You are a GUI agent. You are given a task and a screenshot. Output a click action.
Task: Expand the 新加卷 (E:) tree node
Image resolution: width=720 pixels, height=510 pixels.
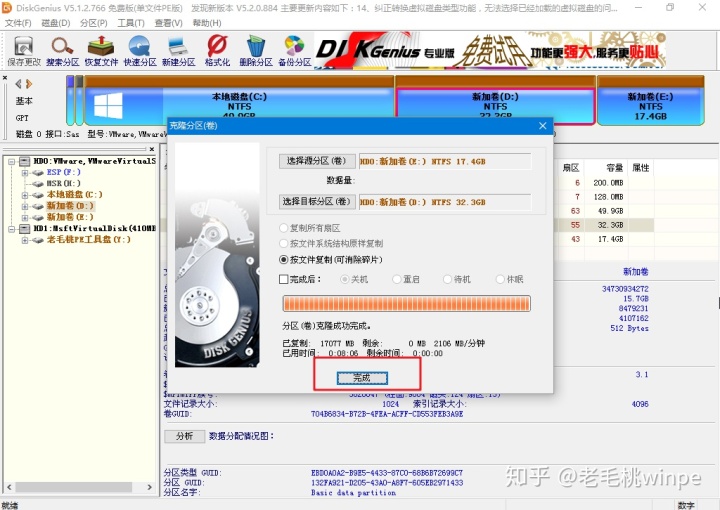[25, 217]
